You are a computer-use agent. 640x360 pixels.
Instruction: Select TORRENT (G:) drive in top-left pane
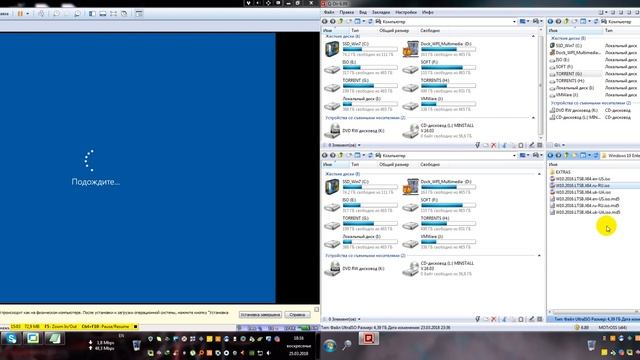(x=360, y=86)
